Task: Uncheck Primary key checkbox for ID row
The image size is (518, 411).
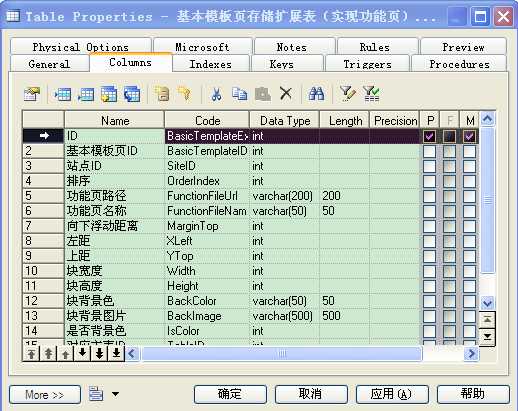Action: pos(429,136)
